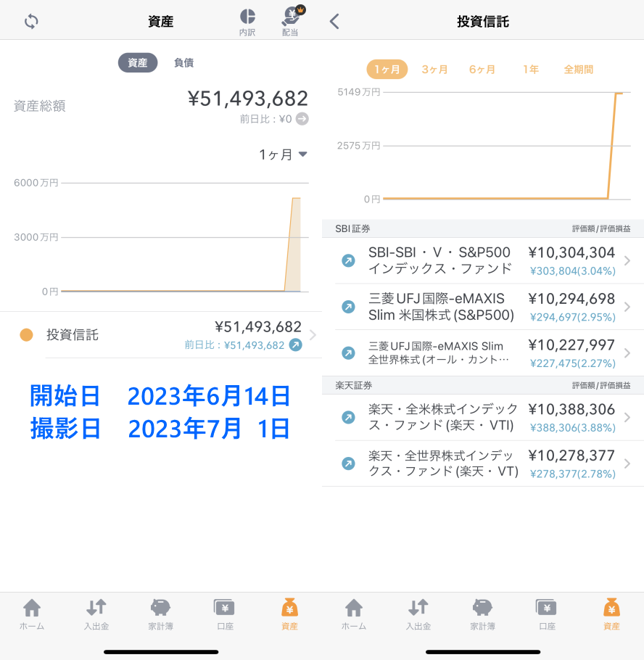Open the 1ヶ月 period dropdown on 資産 screen
Image resolution: width=644 pixels, height=660 pixels.
pyautogui.click(x=283, y=154)
